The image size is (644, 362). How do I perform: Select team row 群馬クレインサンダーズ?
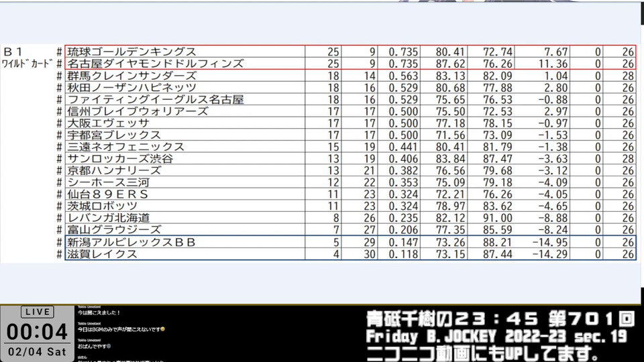pos(350,76)
